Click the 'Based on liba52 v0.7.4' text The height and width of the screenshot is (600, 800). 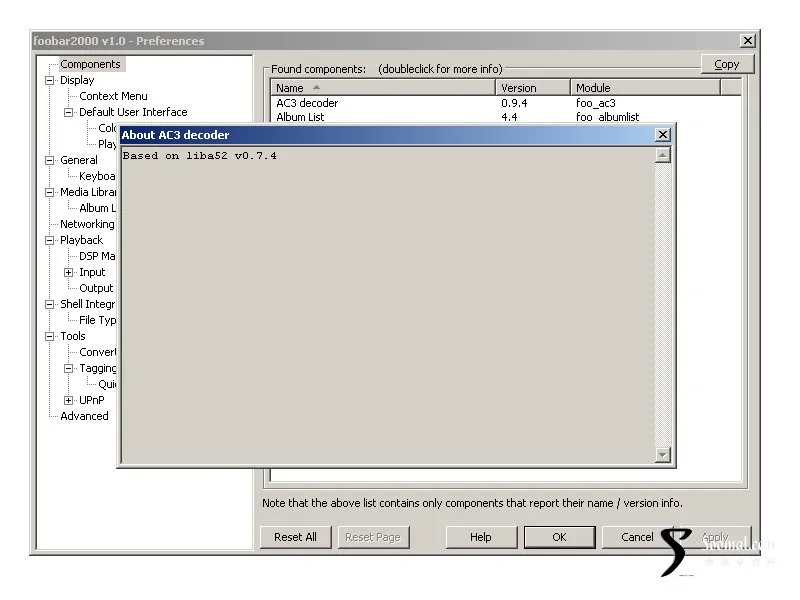tap(199, 156)
